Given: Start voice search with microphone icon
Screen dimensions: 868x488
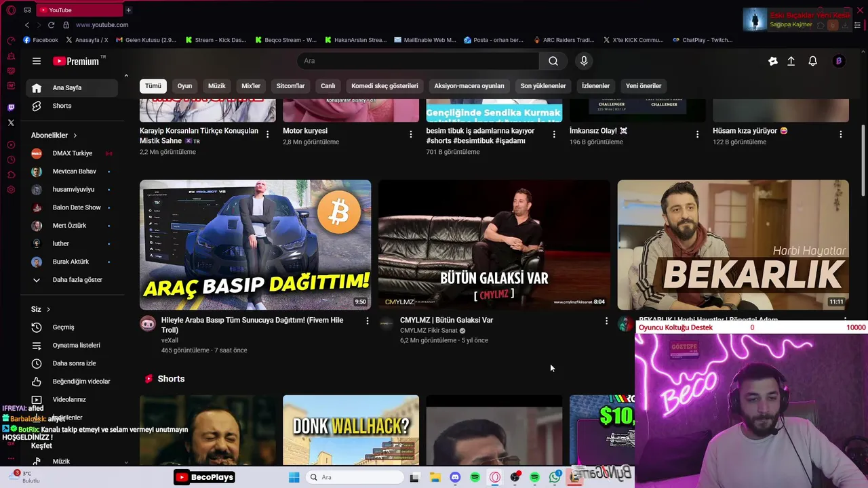Looking at the screenshot, I should click(584, 61).
